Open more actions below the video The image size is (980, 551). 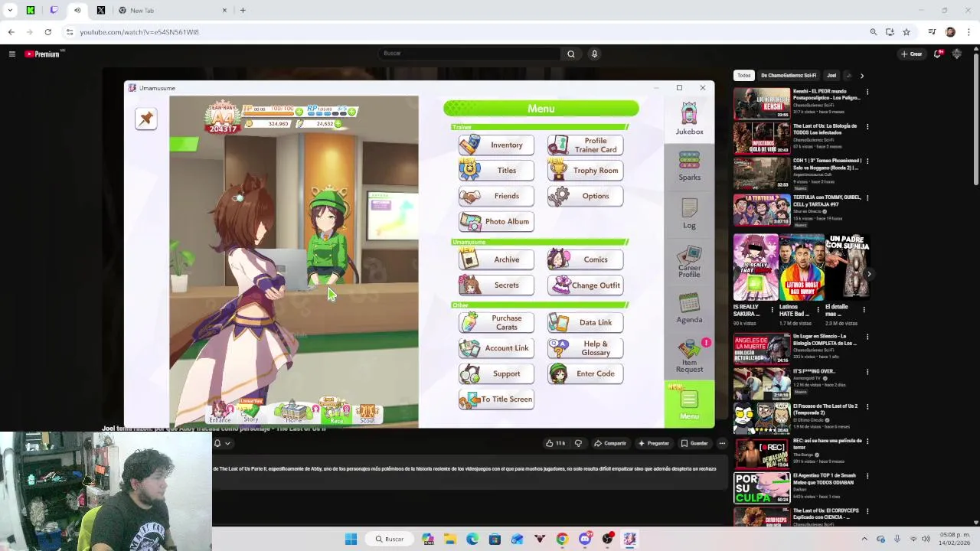722,443
